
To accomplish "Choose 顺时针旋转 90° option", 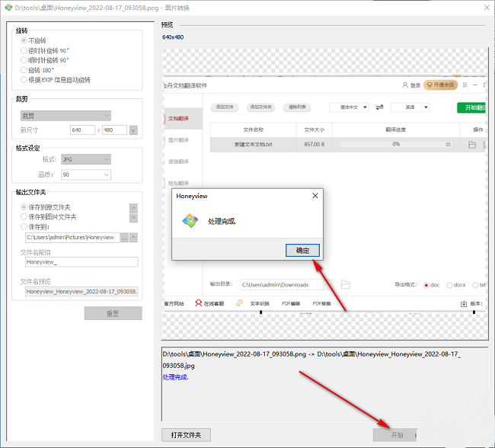I will point(44,60).
